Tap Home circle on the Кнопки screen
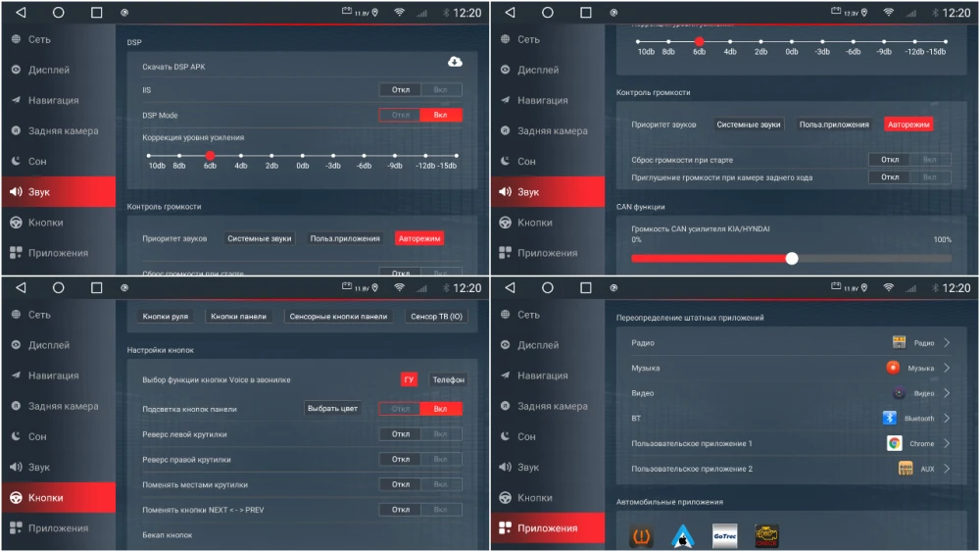This screenshot has height=551, width=980. [x=58, y=287]
